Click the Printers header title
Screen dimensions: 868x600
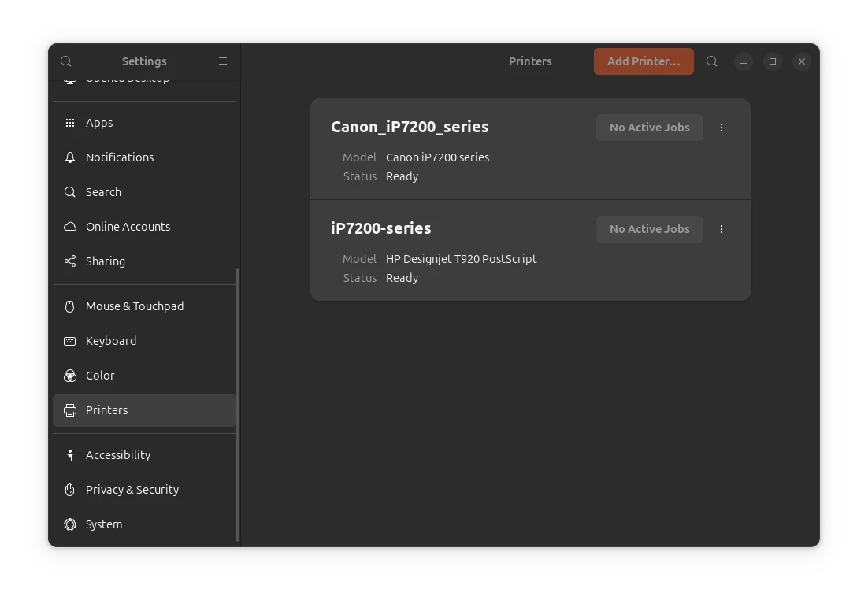pos(530,61)
